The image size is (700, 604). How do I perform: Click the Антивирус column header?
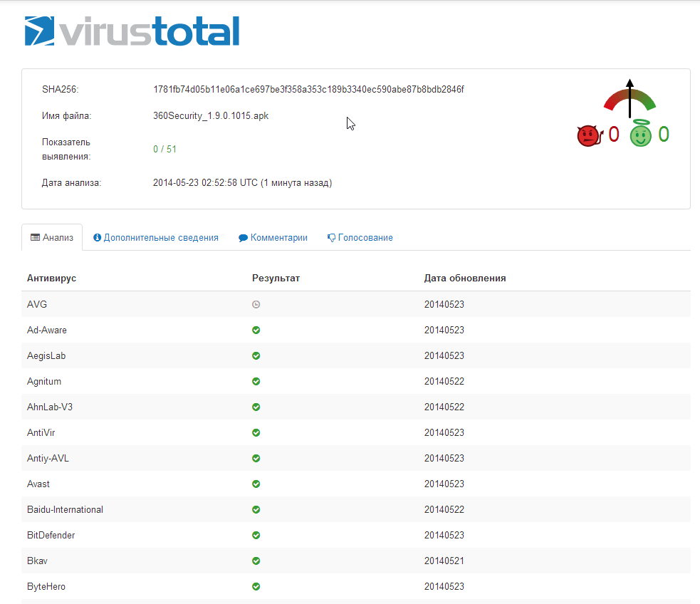tap(51, 278)
